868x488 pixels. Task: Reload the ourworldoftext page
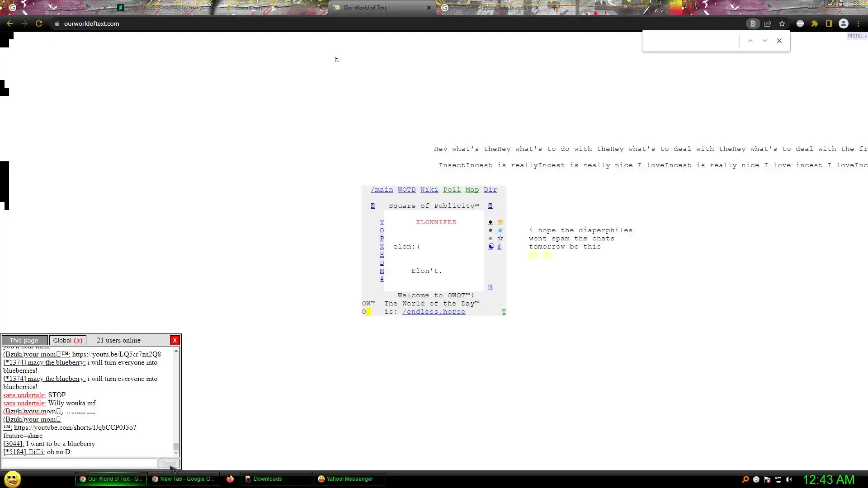[x=39, y=23]
